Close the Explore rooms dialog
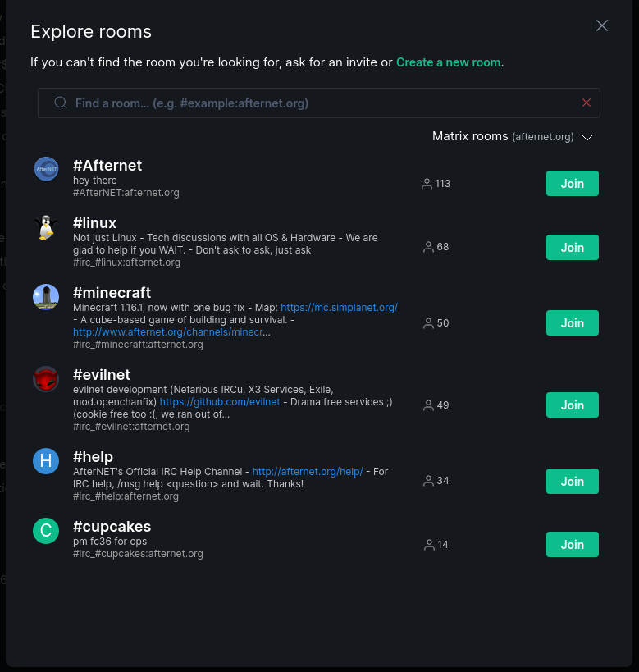This screenshot has width=639, height=672. (x=602, y=25)
